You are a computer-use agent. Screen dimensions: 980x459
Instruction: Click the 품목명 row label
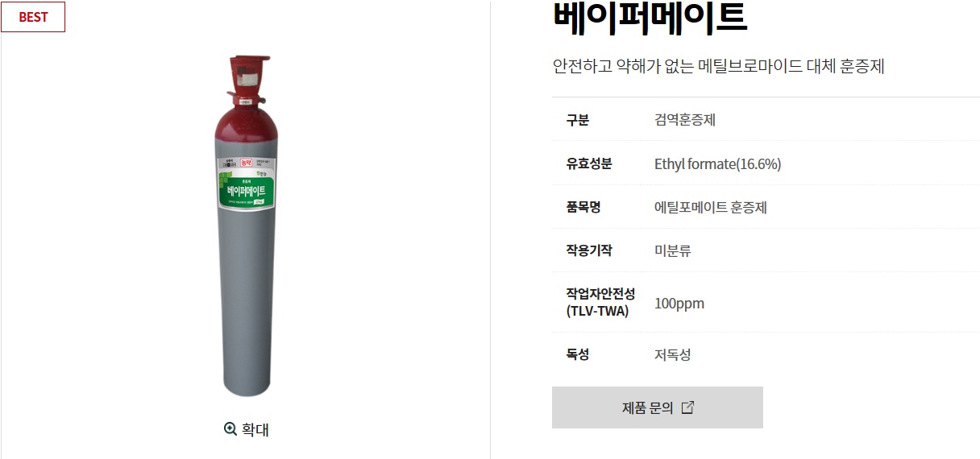583,207
